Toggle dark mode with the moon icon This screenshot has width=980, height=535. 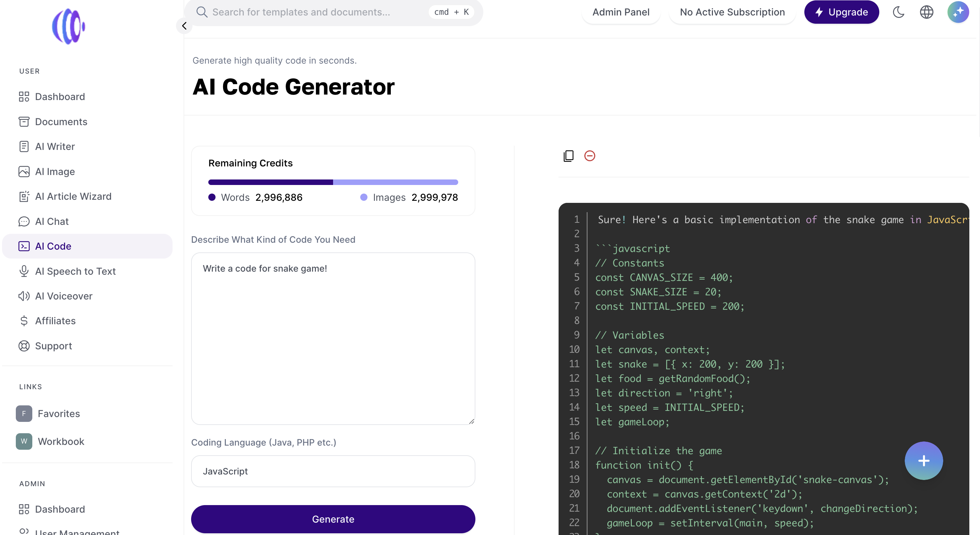coord(898,12)
